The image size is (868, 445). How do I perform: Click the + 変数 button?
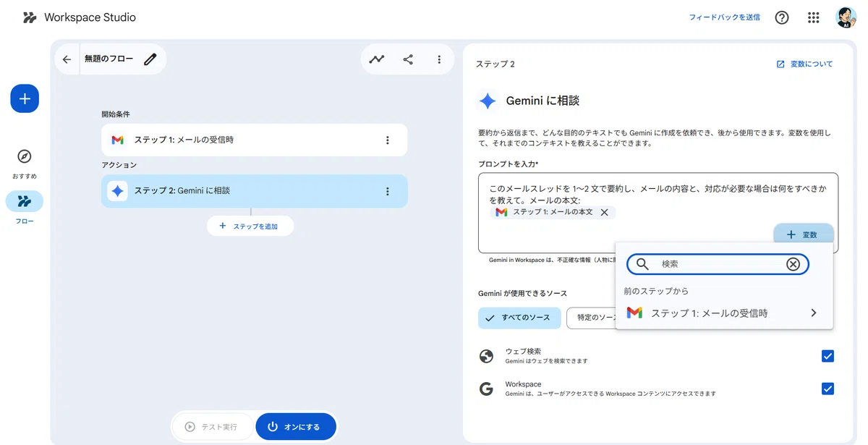(803, 234)
